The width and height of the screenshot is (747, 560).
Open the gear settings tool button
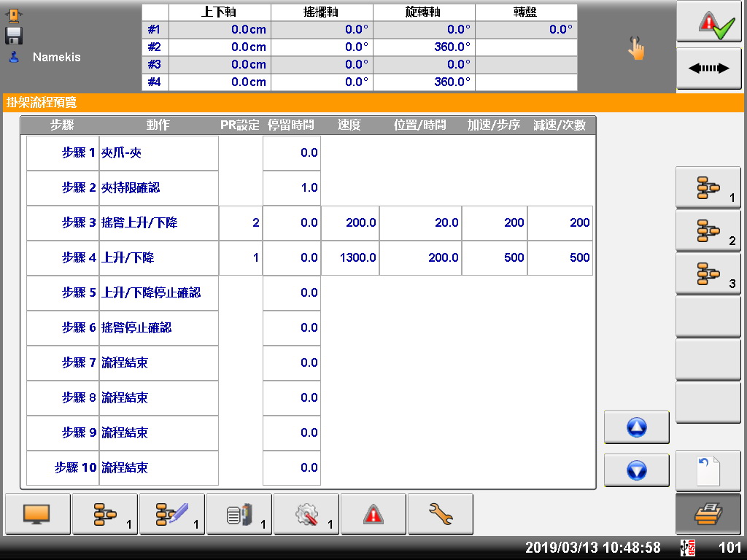tap(306, 514)
